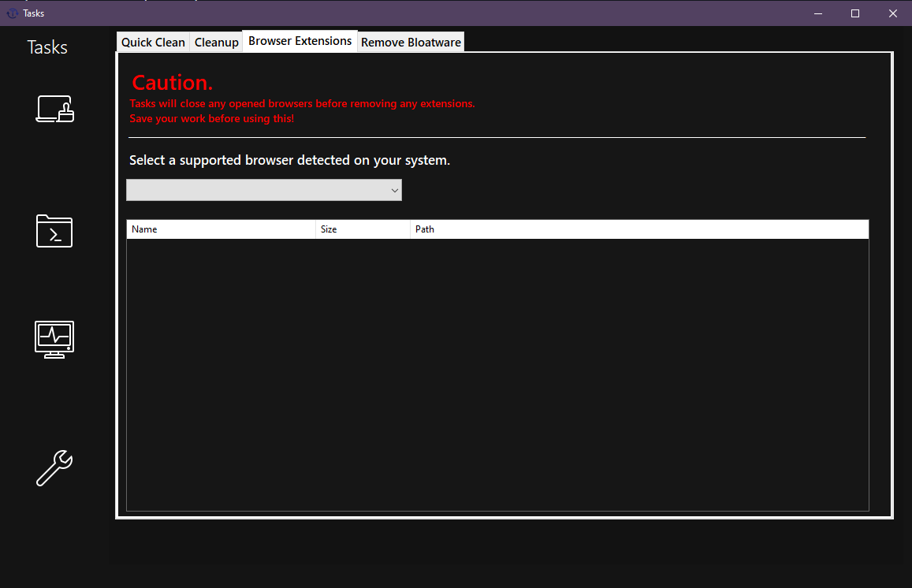
Task: Click the Tasks heading in sidebar
Action: (47, 47)
